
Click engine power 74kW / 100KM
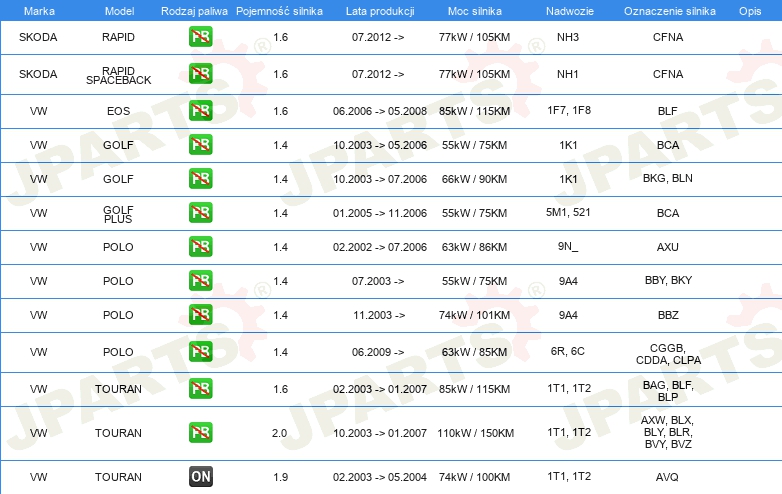[474, 477]
